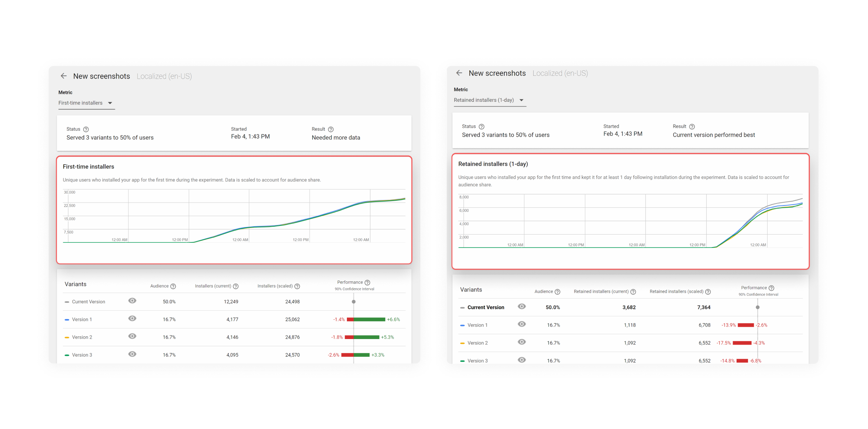Click help icon beside right Result label
This screenshot has height=429, width=868.
pyautogui.click(x=692, y=126)
